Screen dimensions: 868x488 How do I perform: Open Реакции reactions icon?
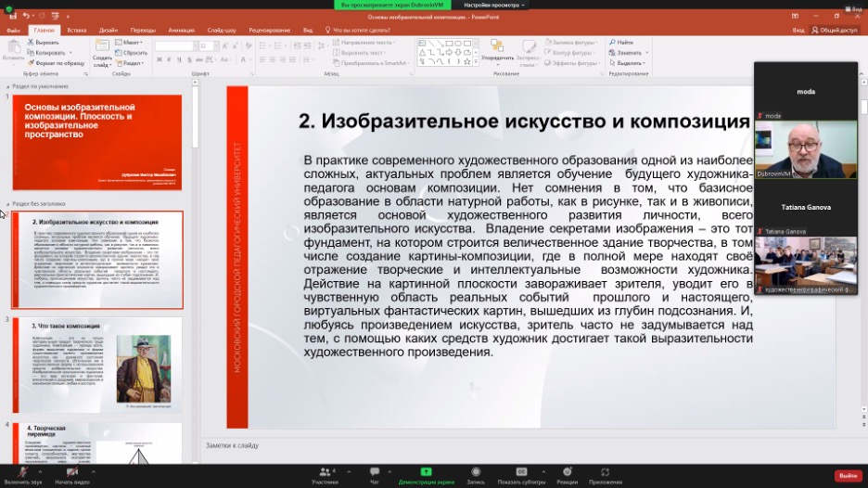(568, 473)
